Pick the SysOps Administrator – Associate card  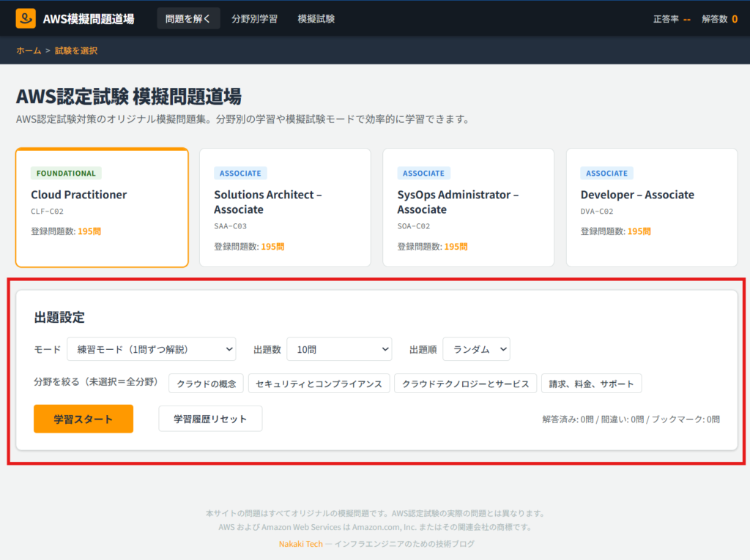tap(468, 207)
